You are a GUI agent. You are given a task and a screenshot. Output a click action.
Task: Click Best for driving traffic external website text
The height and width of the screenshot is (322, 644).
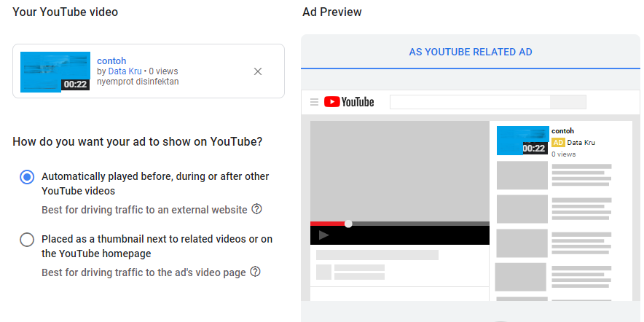tap(144, 210)
